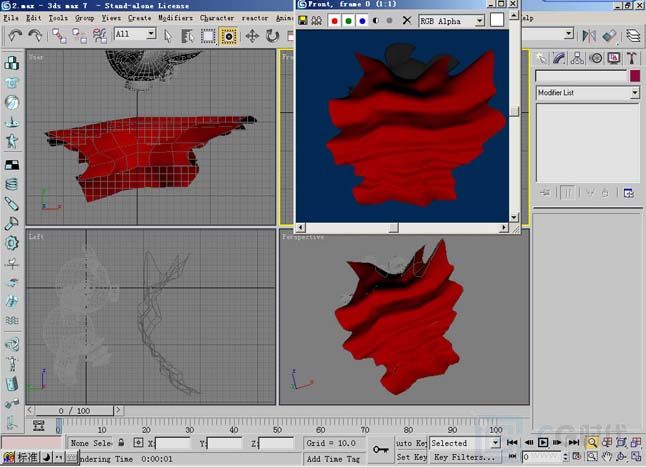
Task: Click the white color swatch in render window
Action: (x=497, y=20)
